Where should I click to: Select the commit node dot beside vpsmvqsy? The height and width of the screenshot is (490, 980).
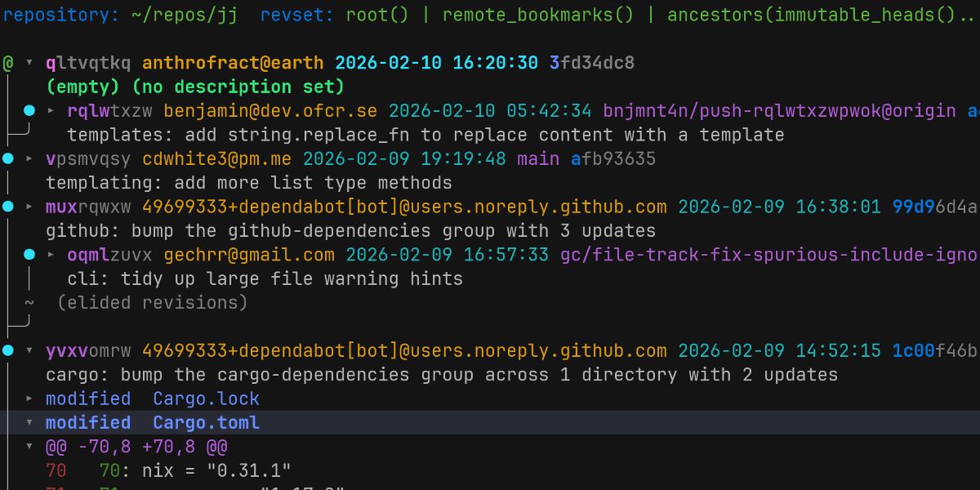point(8,158)
